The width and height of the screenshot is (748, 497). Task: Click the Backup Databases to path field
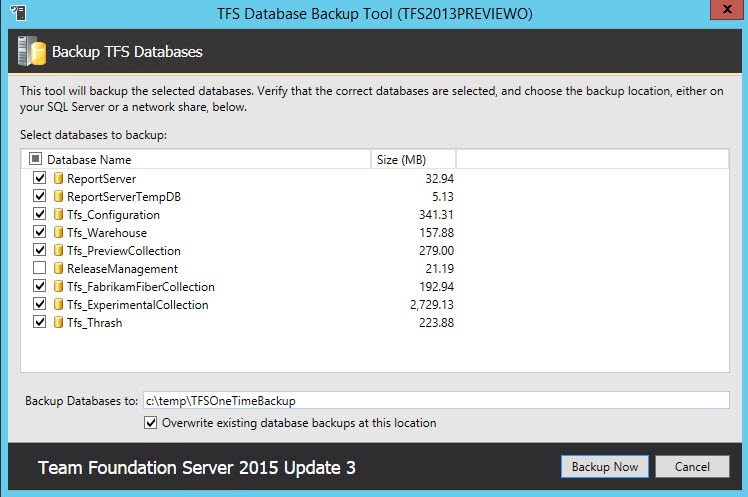[436, 400]
